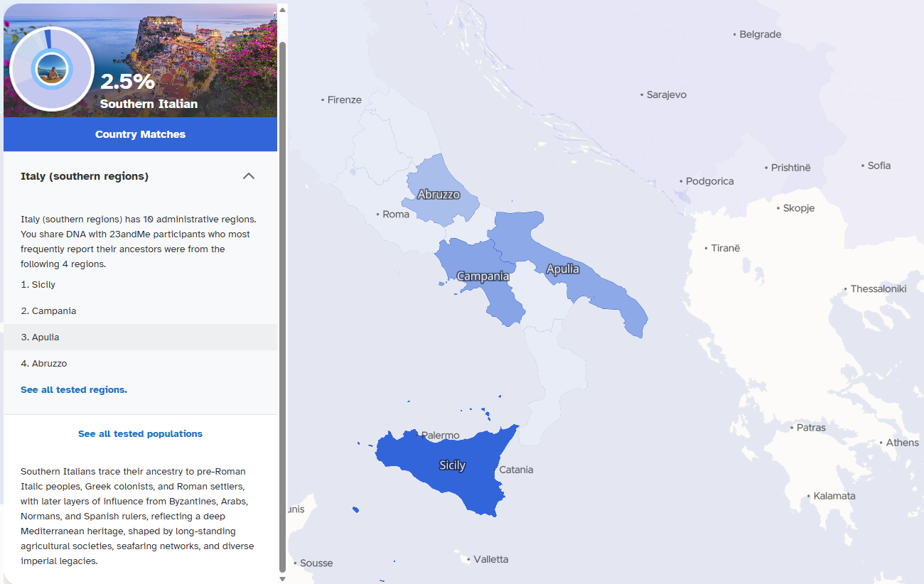This screenshot has height=584, width=924.
Task: Open the 'See all tested regions' link
Action: (x=74, y=389)
